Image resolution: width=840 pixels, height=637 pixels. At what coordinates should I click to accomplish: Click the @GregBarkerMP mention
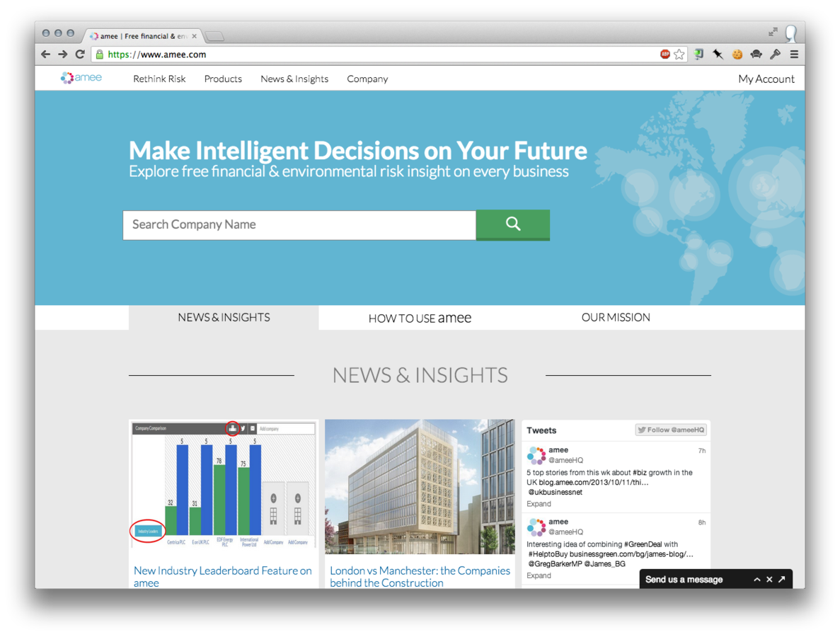[555, 563]
